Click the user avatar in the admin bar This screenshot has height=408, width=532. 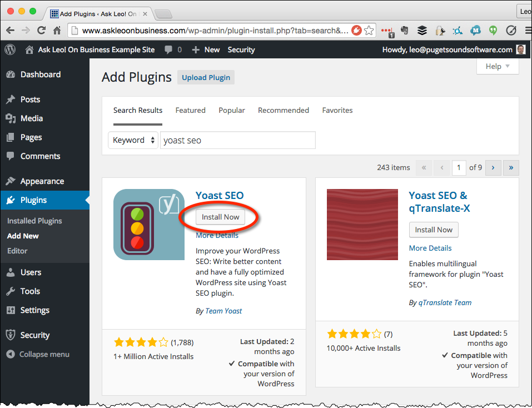click(521, 50)
